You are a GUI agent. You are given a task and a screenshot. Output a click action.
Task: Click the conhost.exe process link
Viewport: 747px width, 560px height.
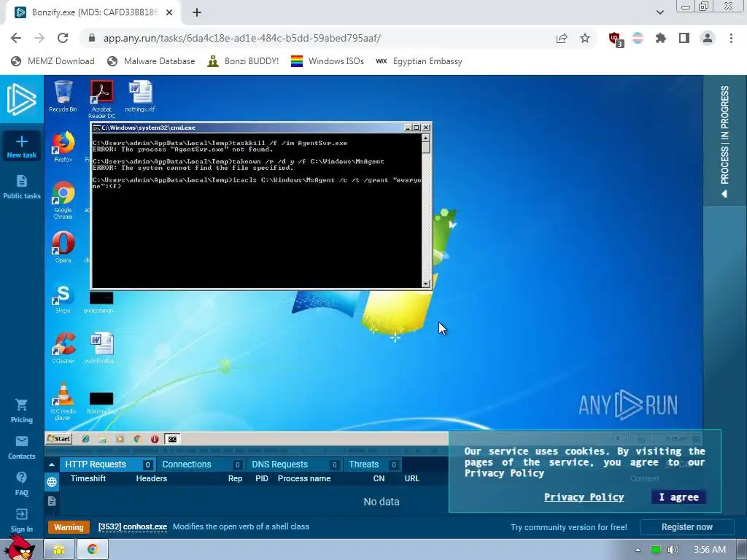pos(133,526)
